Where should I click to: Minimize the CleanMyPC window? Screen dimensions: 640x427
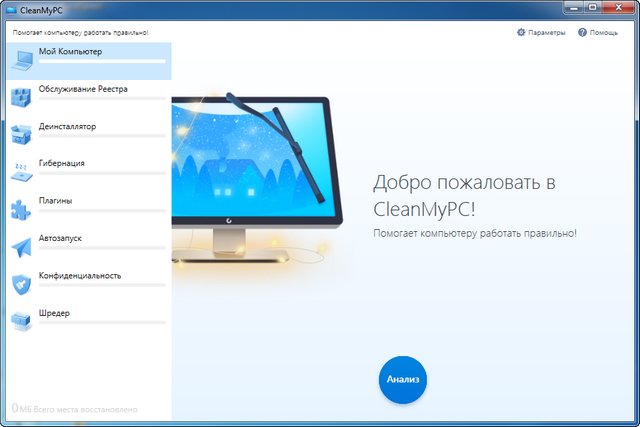pyautogui.click(x=574, y=7)
